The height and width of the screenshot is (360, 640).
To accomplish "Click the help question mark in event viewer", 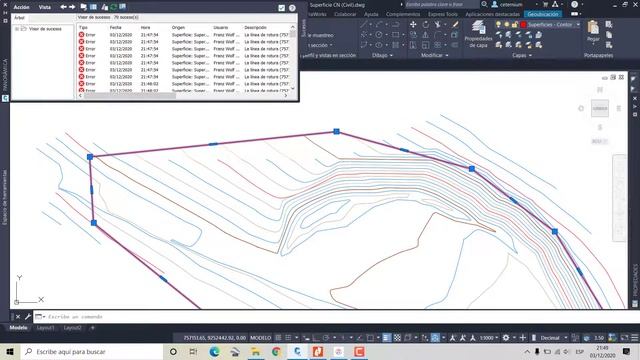I will click(x=292, y=8).
